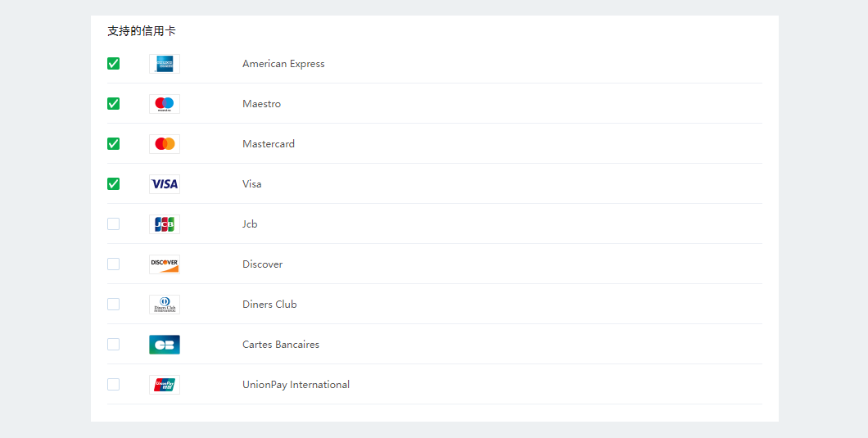Click the Discover card logo
This screenshot has height=438, width=868.
click(165, 264)
